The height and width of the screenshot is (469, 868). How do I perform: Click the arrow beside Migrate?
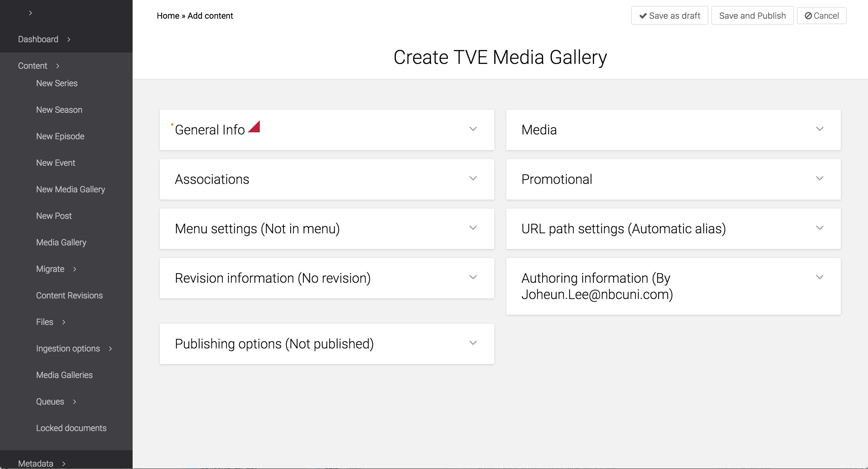coord(75,269)
